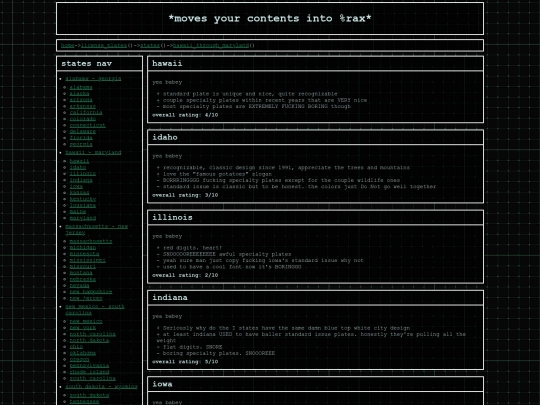Click the hawaii_through_maryland breadcrumb link
This screenshot has height=405, width=540.
[x=211, y=45]
